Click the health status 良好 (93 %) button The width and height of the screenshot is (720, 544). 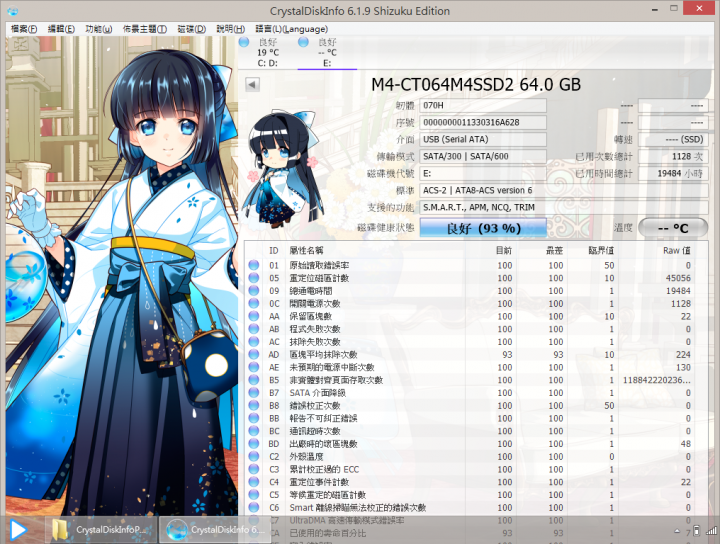(x=483, y=228)
